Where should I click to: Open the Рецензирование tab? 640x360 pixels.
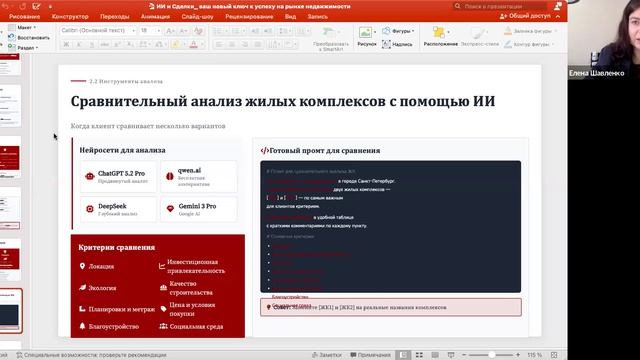249,17
